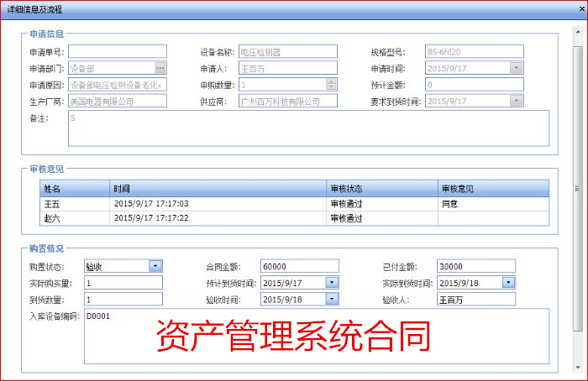
Task: Decrease 申购数量 with the down spinner
Action: click(331, 87)
